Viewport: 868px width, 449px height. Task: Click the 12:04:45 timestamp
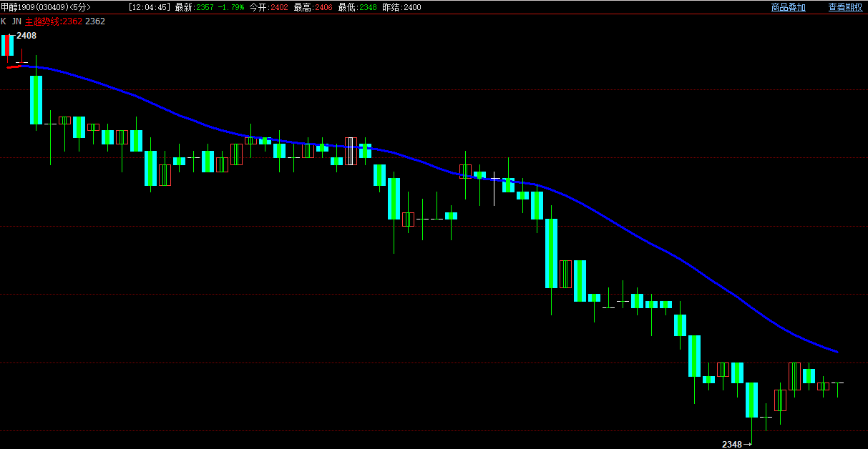pos(150,7)
